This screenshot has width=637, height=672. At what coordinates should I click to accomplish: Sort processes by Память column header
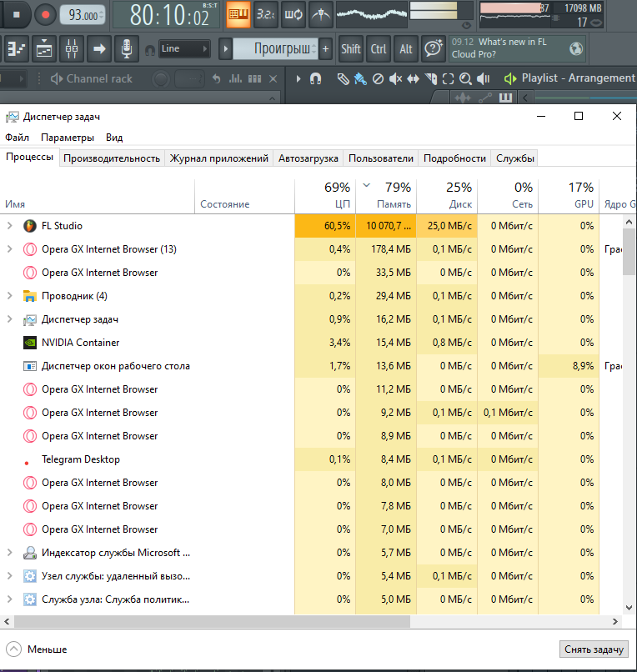click(386, 195)
